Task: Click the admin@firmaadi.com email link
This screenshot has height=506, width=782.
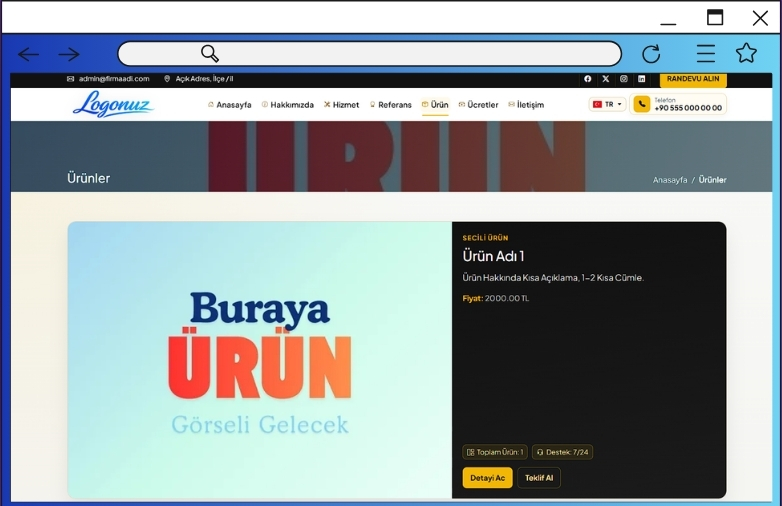Action: point(108,79)
